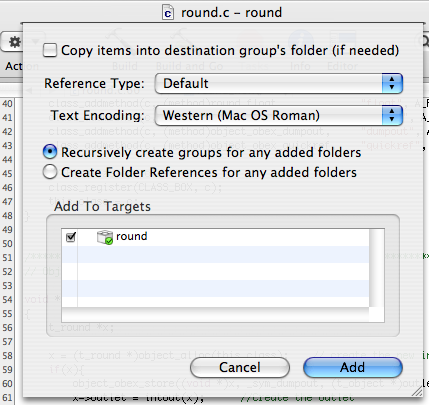Open the Reference Type dropdown
This screenshot has width=429, height=405.
[279, 83]
